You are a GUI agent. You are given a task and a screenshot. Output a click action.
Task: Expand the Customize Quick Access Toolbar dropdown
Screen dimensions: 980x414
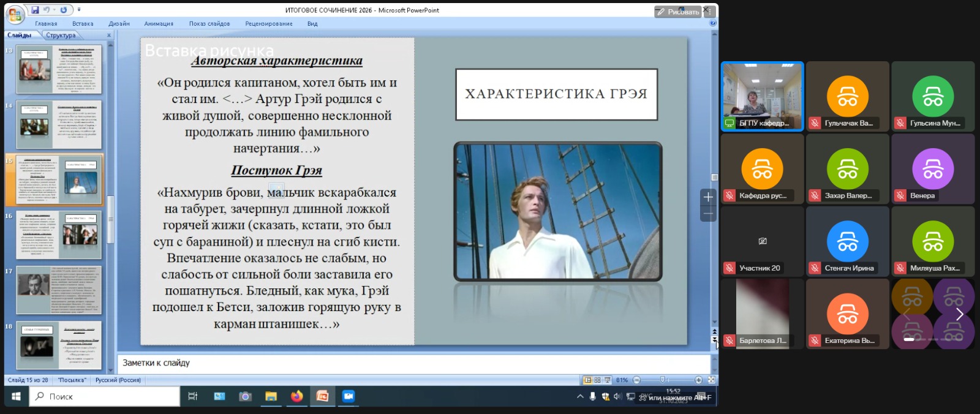point(79,10)
